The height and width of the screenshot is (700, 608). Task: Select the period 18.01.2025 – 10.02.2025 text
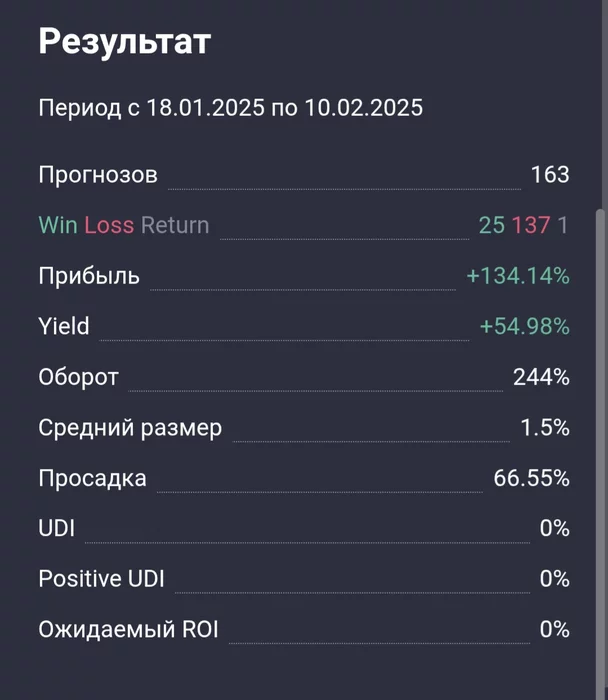[230, 108]
